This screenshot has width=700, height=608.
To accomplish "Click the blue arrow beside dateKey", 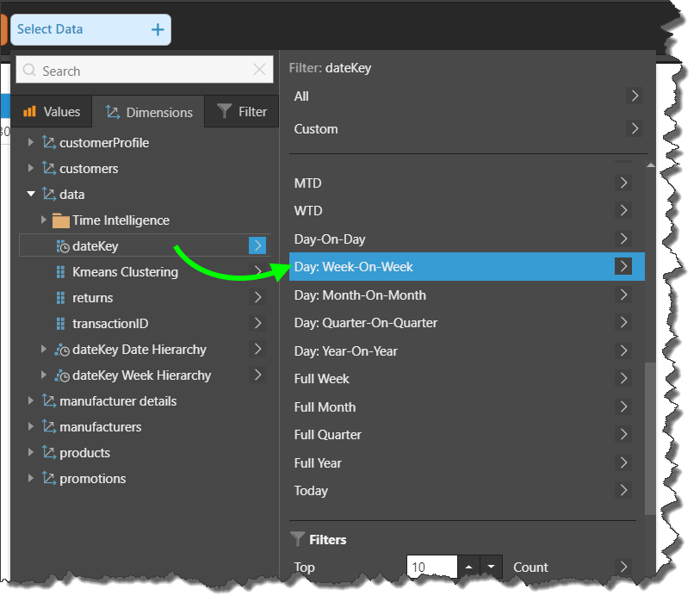I will coord(257,246).
